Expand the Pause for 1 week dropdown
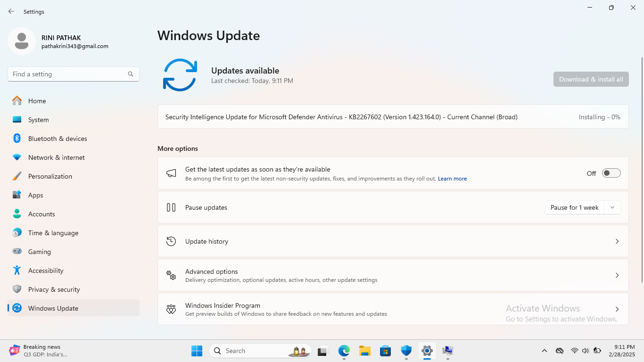644x362 pixels. tap(612, 207)
